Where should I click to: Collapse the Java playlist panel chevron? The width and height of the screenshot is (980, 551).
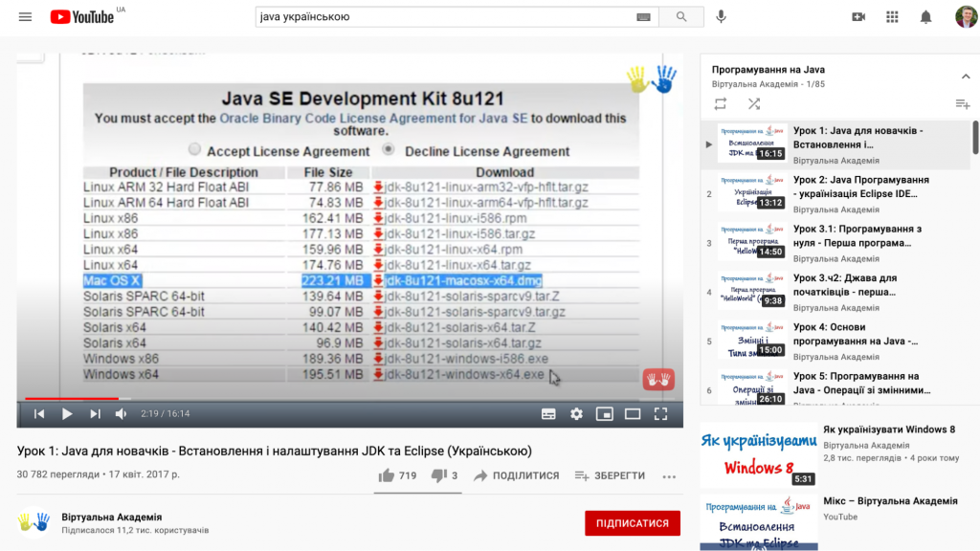965,75
